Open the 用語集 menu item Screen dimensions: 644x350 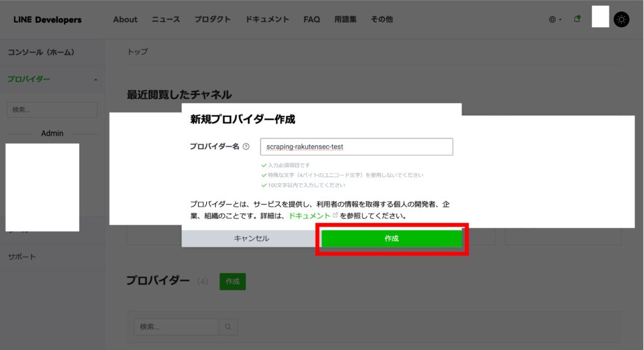[345, 20]
